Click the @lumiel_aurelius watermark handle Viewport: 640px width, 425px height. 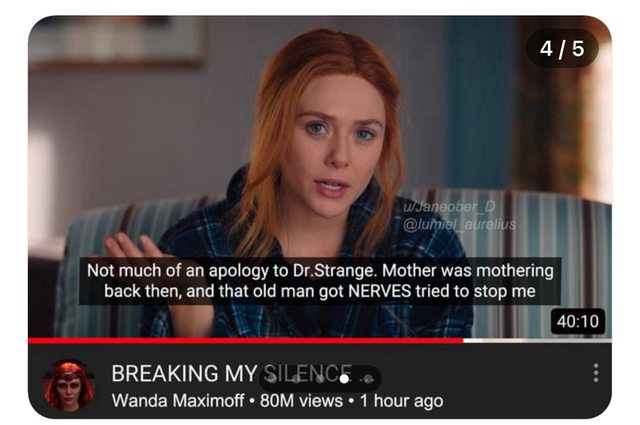tap(459, 224)
